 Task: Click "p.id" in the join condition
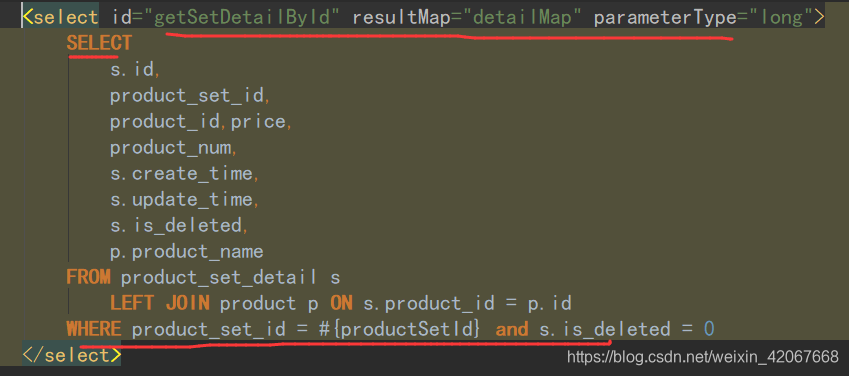pos(550,303)
